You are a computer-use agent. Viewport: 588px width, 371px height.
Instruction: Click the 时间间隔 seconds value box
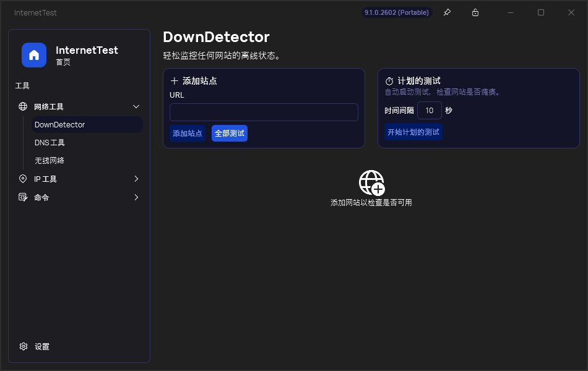[430, 110]
